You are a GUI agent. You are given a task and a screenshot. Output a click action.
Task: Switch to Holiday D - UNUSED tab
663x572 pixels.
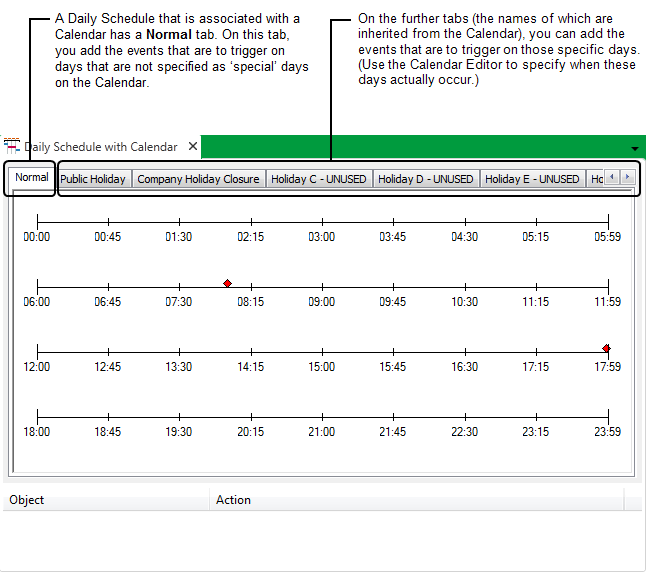coord(425,179)
